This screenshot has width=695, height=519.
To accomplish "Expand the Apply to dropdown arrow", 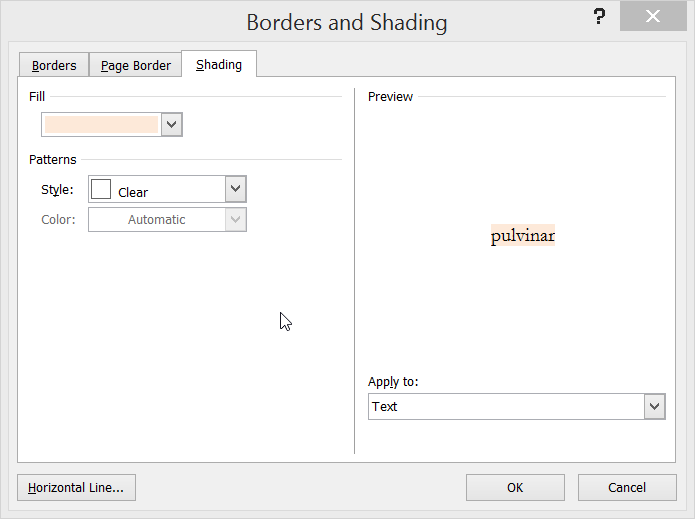I will coord(655,406).
